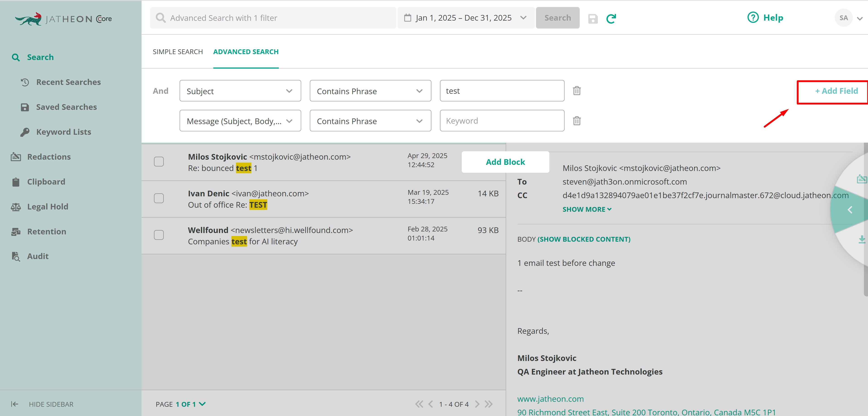Click the download icon on the radial menu
This screenshot has width=868, height=416.
[x=862, y=239]
